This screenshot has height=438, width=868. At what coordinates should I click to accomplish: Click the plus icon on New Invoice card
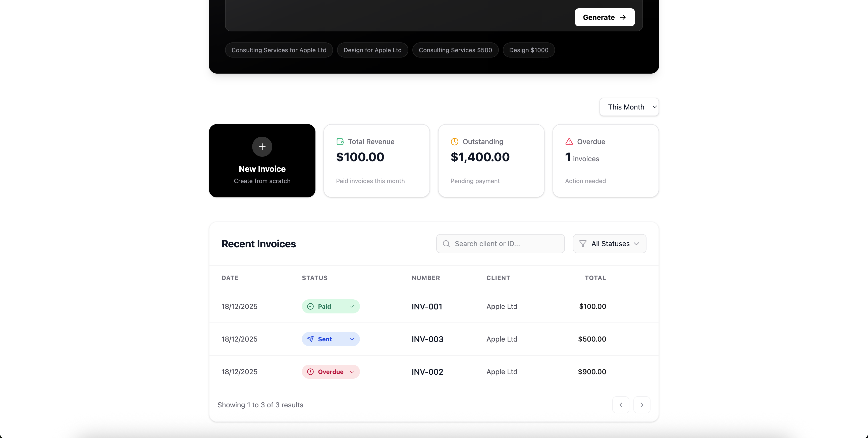coord(262,147)
